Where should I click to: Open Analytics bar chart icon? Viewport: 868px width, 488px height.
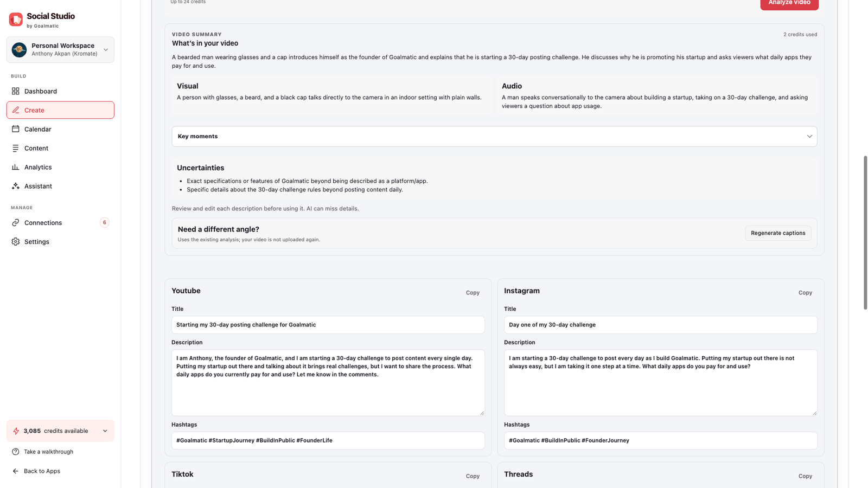[x=15, y=167]
